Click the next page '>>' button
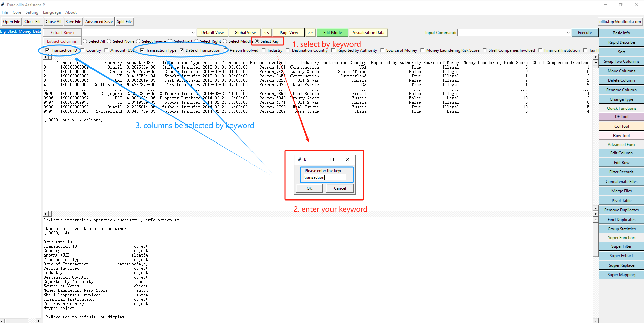 pyautogui.click(x=310, y=33)
